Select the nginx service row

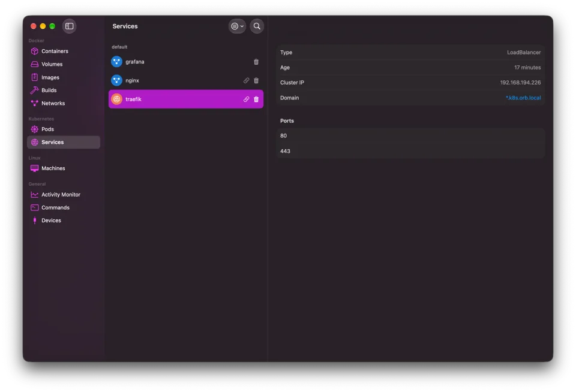point(186,80)
